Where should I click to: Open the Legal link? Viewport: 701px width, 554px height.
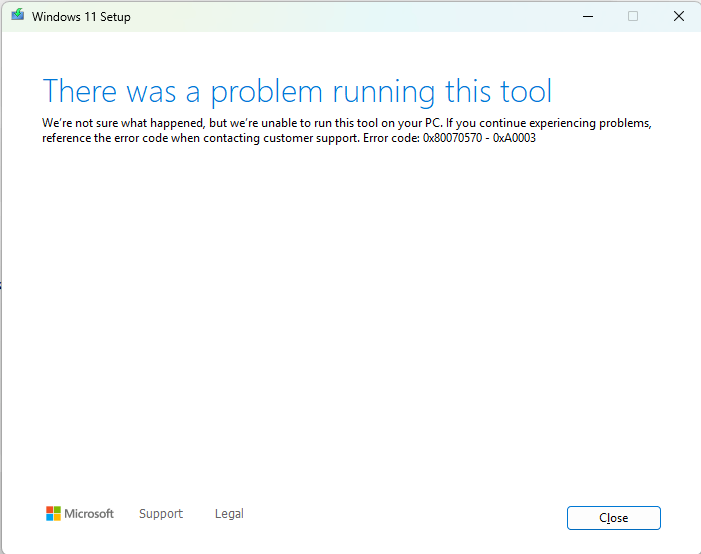(229, 514)
